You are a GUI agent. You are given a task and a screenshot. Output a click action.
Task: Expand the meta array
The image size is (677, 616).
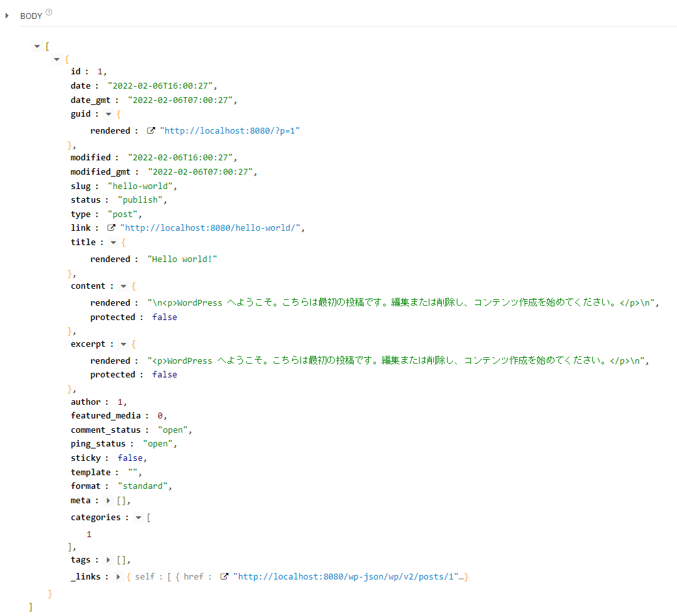point(108,501)
